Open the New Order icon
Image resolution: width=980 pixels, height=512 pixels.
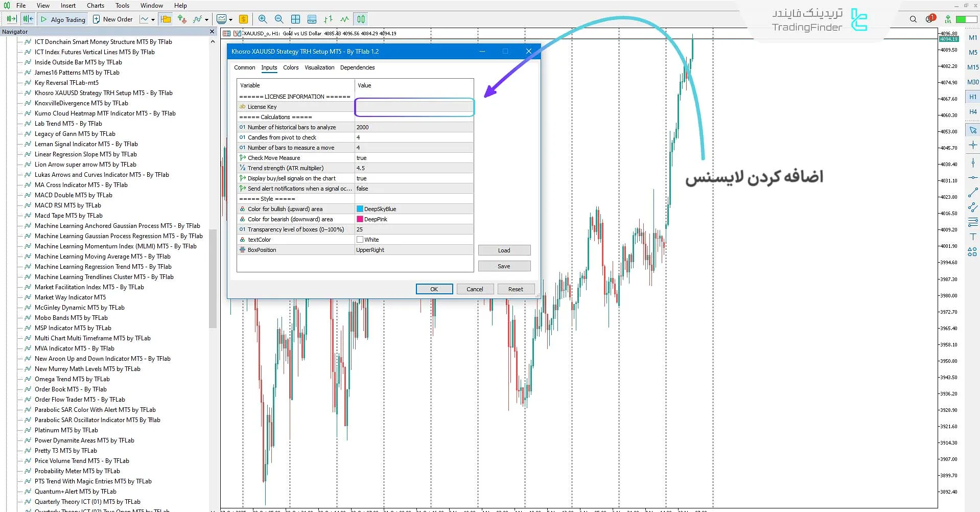(97, 19)
